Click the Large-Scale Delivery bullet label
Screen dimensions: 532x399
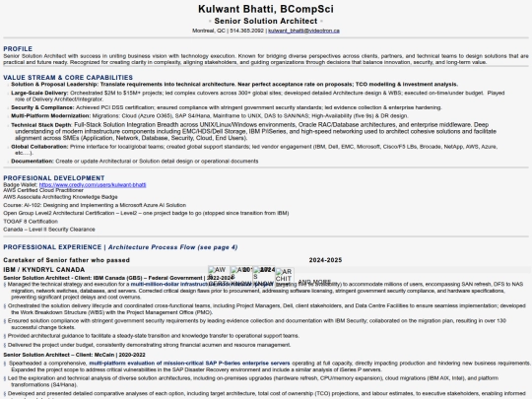39,93
